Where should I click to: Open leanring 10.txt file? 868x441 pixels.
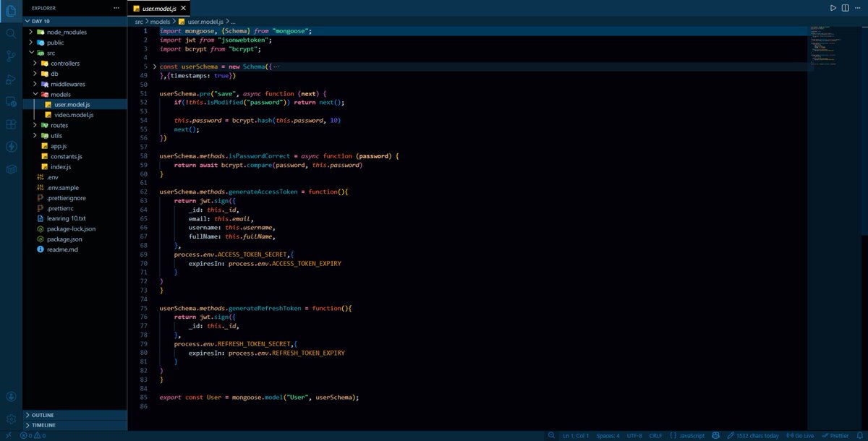75,218
